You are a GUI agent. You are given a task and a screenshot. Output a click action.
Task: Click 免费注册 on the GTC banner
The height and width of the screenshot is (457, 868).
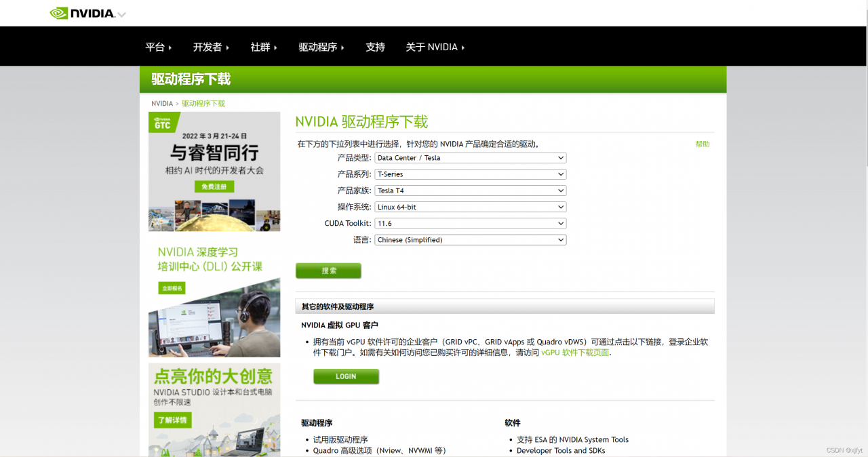pyautogui.click(x=214, y=186)
